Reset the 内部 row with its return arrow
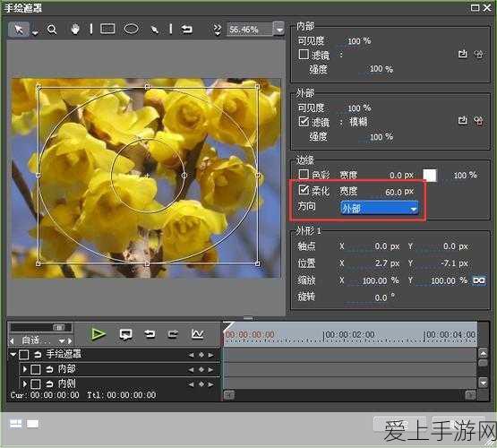The height and width of the screenshot is (448, 497). (49, 369)
